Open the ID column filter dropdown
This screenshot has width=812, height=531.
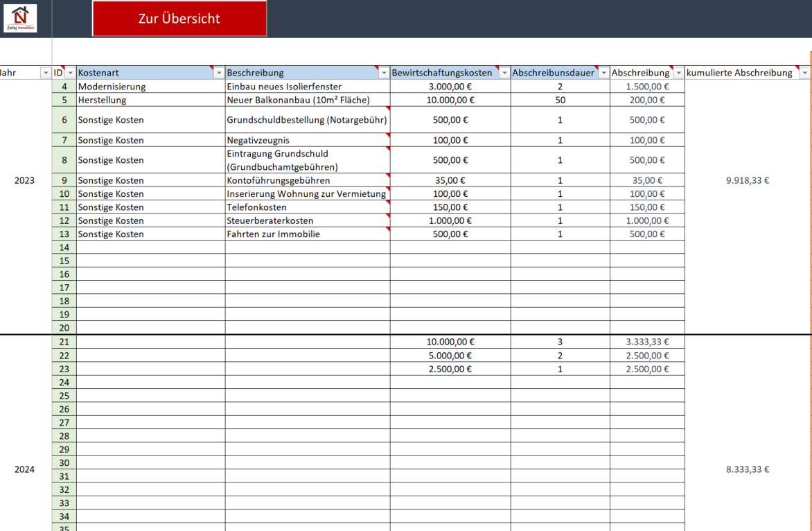70,73
